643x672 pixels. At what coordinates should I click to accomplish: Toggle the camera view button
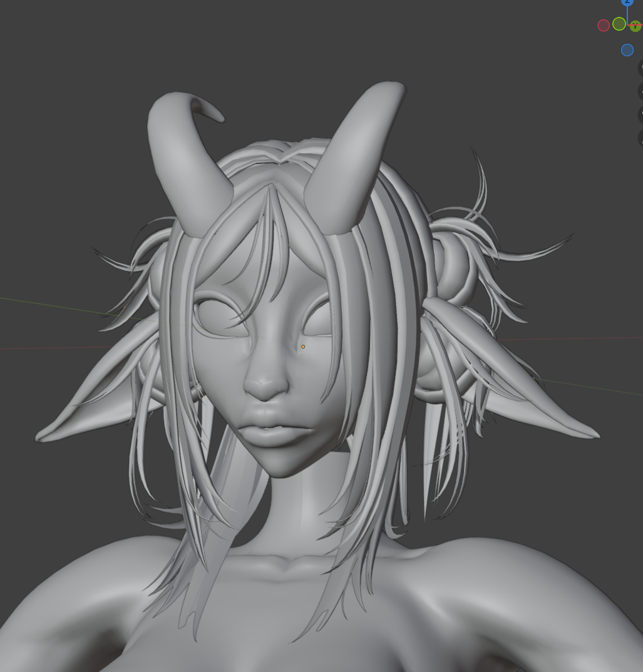(640, 115)
